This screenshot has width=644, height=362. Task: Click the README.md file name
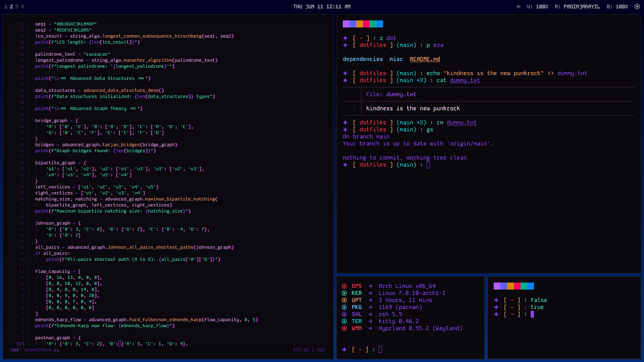click(x=425, y=59)
